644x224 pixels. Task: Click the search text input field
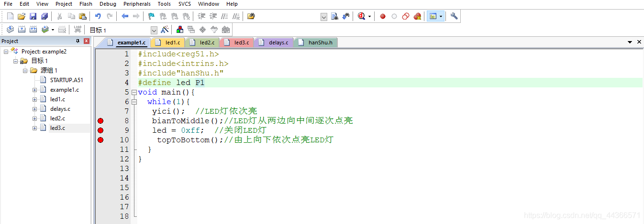(x=289, y=17)
